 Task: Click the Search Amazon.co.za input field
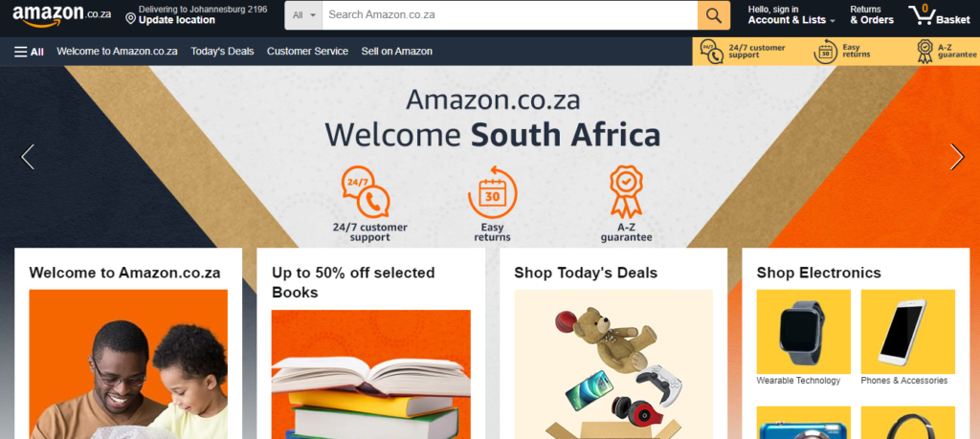pyautogui.click(x=510, y=15)
